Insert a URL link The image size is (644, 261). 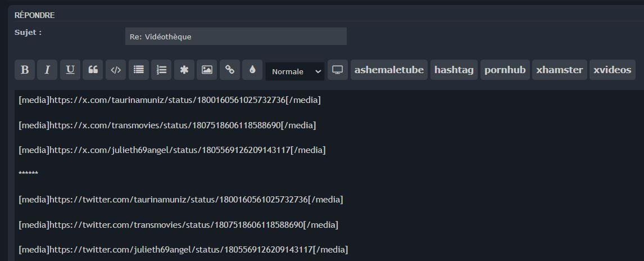[229, 70]
